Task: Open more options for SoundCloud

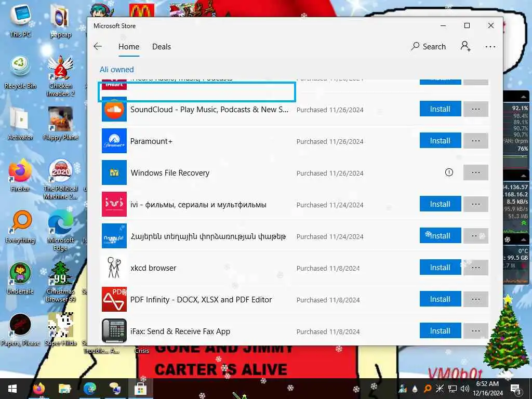Action: [476, 109]
